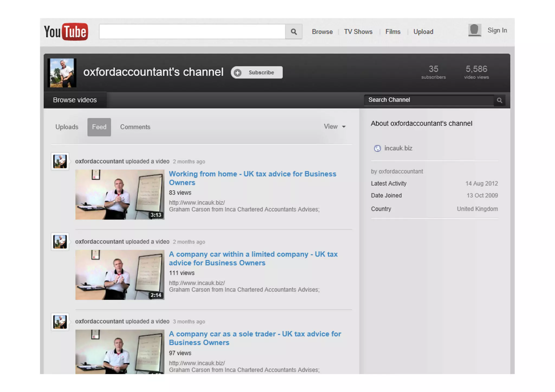Open the Films section
This screenshot has width=555, height=392.
393,32
